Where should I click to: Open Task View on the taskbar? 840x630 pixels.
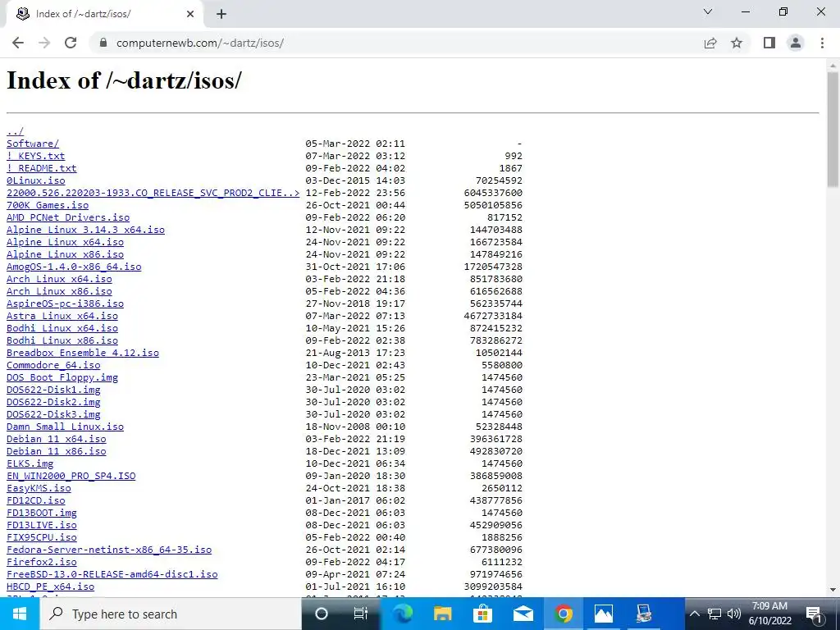[x=361, y=614]
